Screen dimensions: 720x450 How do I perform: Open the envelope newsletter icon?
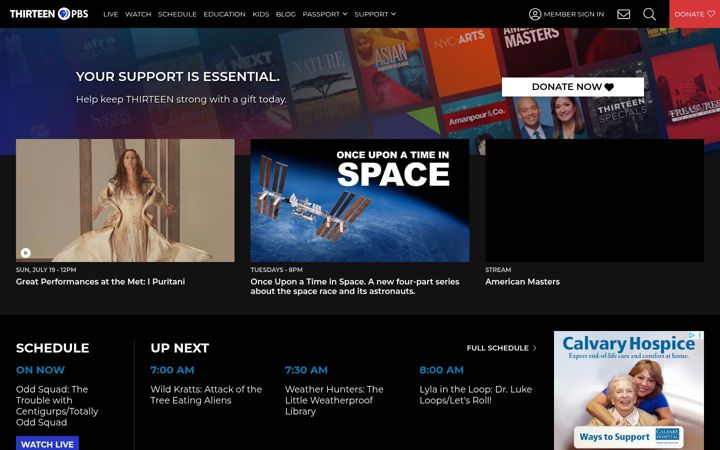(x=623, y=14)
